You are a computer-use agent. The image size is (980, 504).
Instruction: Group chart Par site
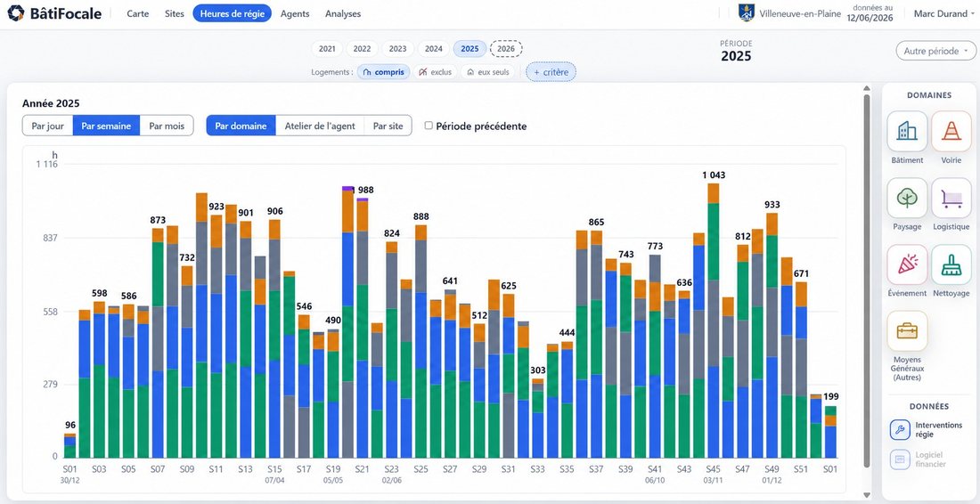[388, 126]
